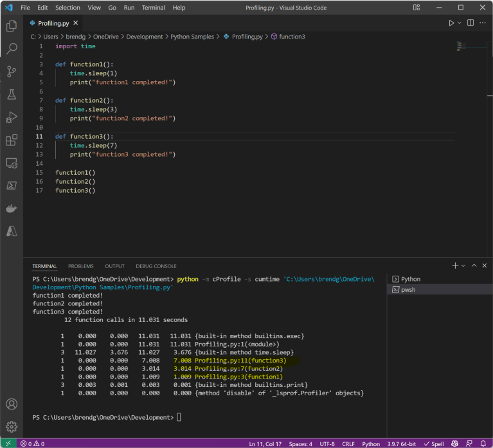493x448 pixels.
Task: Select interpreter 3.9.7 64-bit
Action: pos(401,444)
